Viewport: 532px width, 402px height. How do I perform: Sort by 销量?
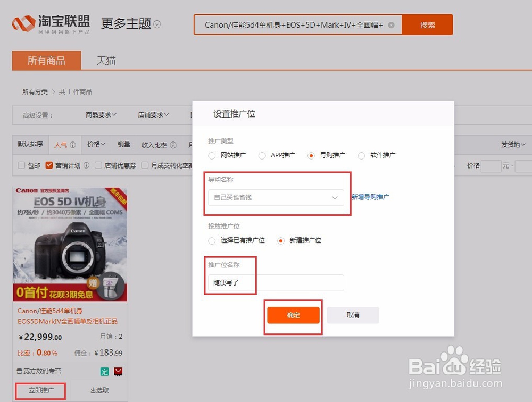tap(124, 144)
